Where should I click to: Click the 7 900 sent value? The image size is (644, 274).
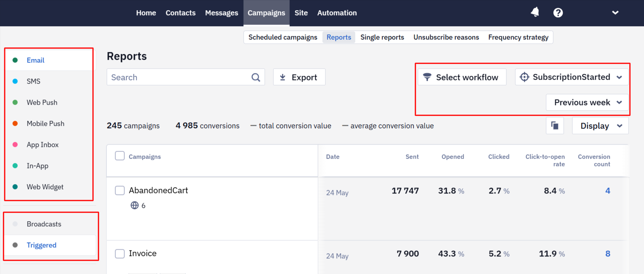pyautogui.click(x=408, y=254)
